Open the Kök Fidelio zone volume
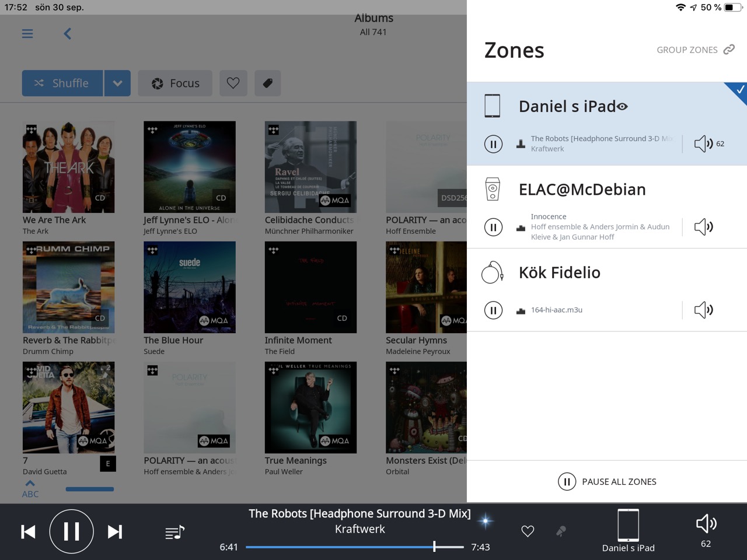This screenshot has width=747, height=560. (704, 310)
